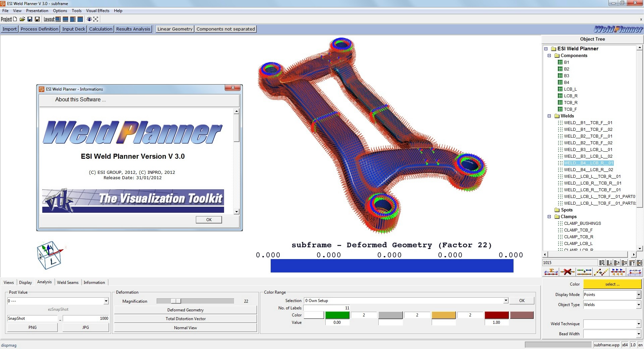This screenshot has width=644, height=349.
Task: Sort the object tree alphabetically with the A-Z icon
Action: [602, 262]
